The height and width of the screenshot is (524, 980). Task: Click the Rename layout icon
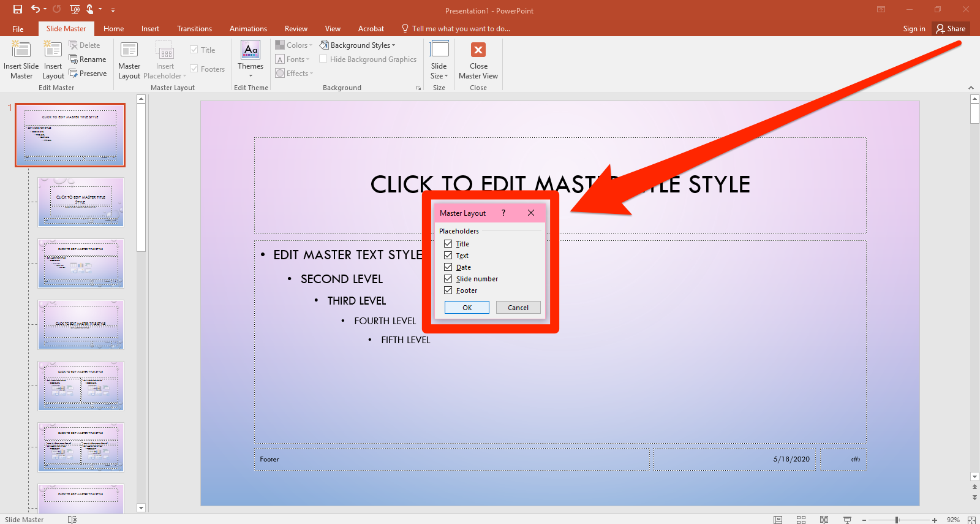coord(88,59)
